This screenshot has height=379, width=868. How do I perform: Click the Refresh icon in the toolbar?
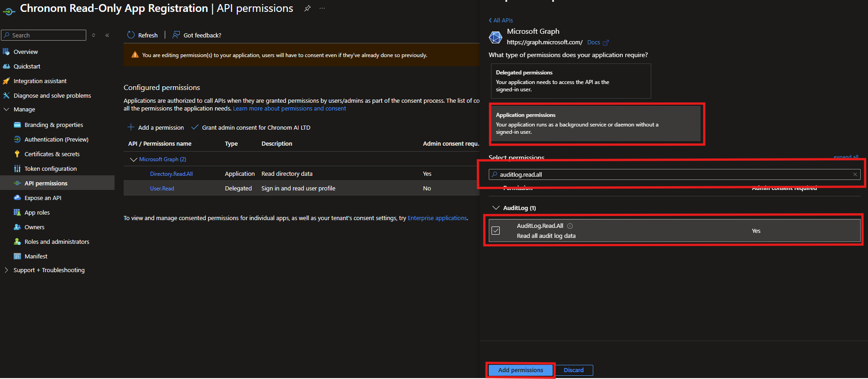[x=131, y=35]
